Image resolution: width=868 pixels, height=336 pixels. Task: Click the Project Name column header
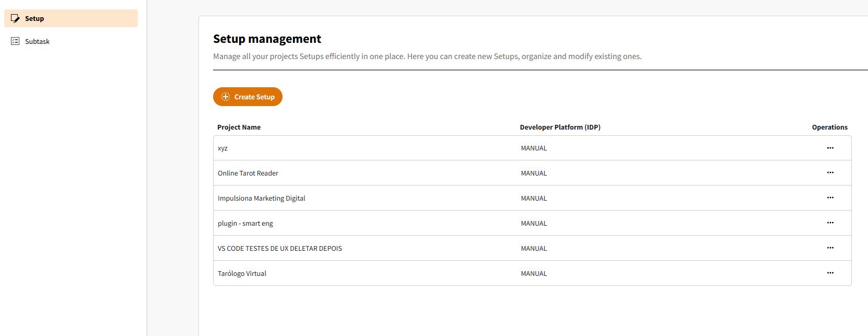click(x=239, y=128)
